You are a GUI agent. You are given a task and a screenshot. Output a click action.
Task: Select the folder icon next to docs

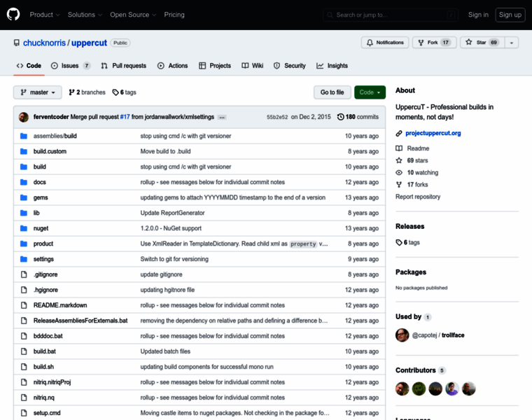(x=24, y=182)
